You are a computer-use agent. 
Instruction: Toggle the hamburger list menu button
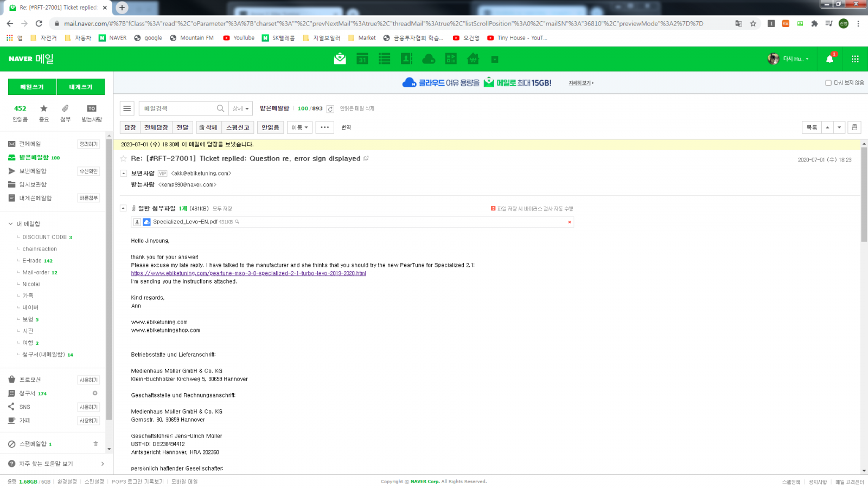(127, 108)
